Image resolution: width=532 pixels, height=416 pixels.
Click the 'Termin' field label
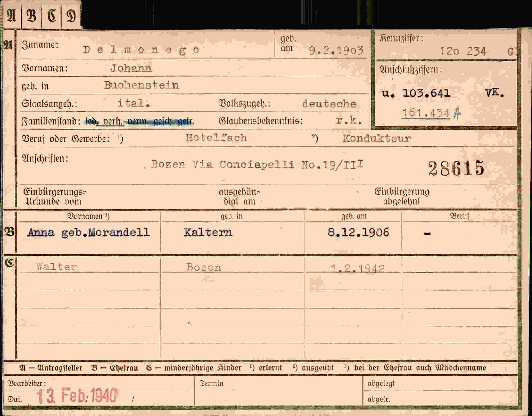pyautogui.click(x=211, y=383)
